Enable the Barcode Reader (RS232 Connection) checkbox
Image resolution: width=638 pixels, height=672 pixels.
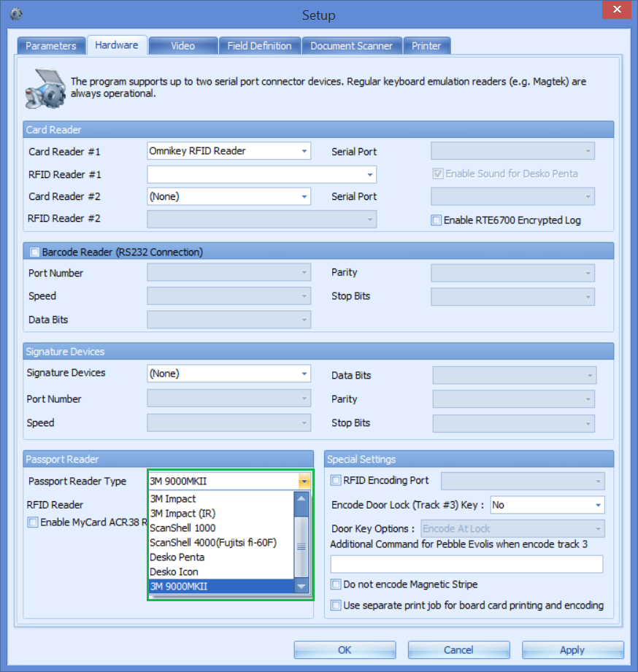tap(34, 251)
